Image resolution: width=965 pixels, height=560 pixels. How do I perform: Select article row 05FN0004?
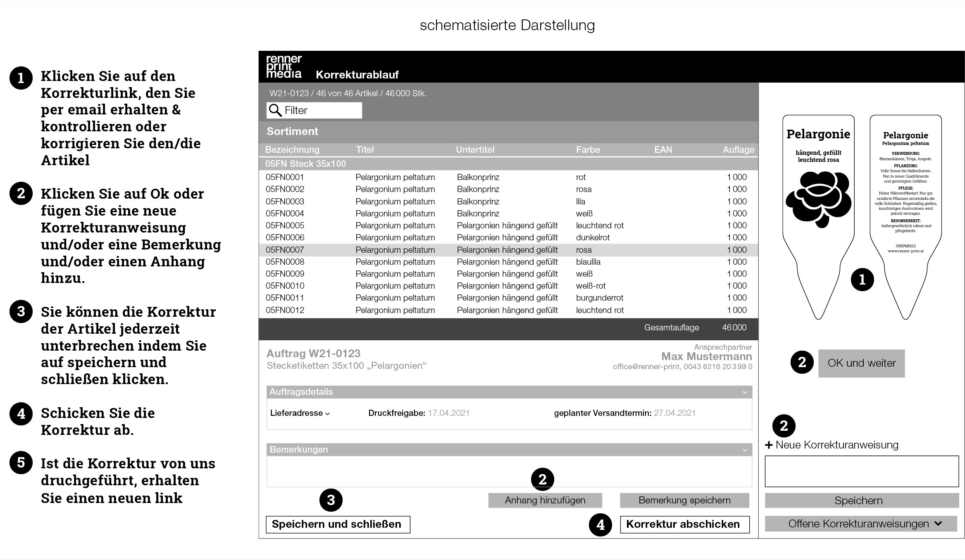click(x=508, y=214)
